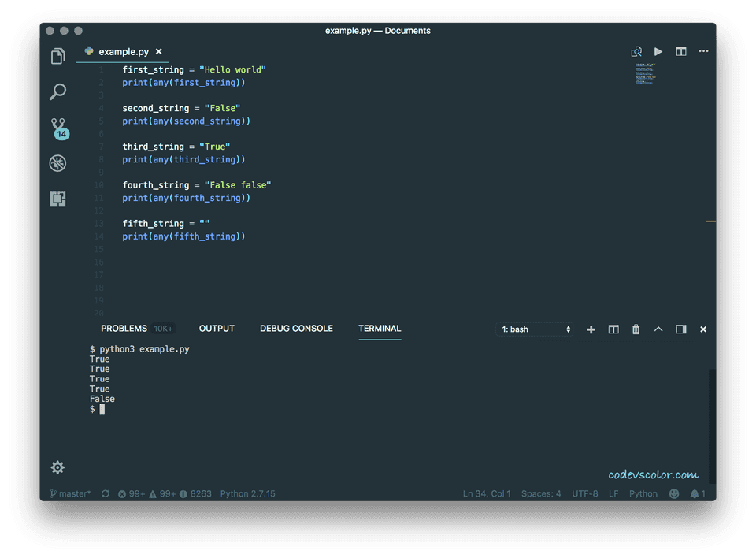Viewport: 756px width, 558px height.
Task: Add a new terminal with plus icon
Action: tap(591, 329)
